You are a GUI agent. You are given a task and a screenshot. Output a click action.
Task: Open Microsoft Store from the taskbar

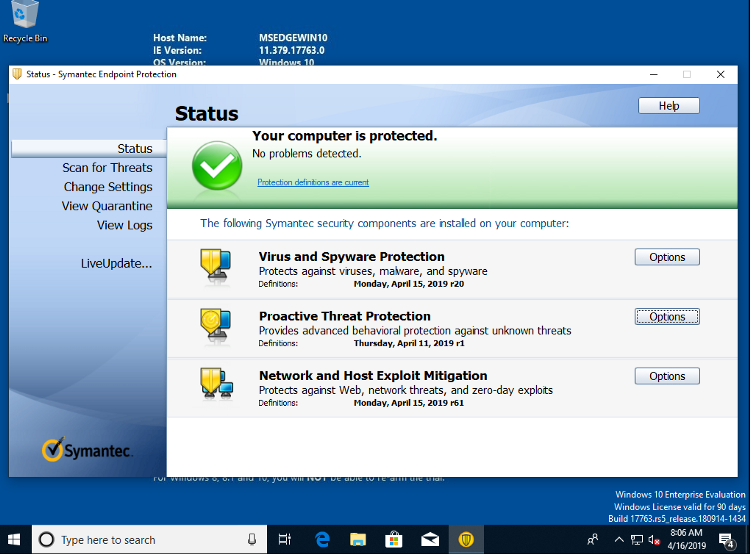[x=394, y=540]
